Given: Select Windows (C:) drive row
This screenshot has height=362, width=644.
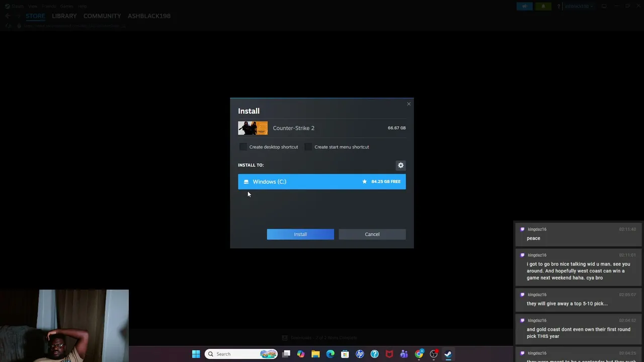Looking at the screenshot, I should point(322,182).
